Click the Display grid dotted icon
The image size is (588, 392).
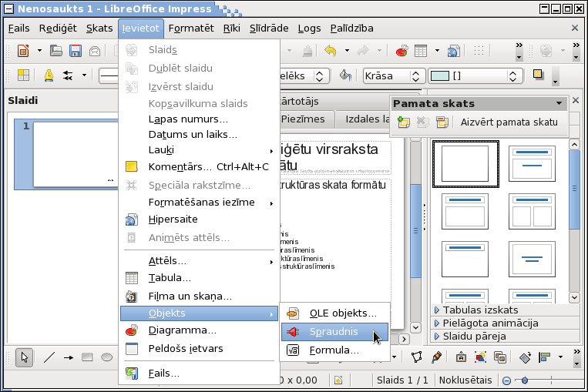[479, 51]
